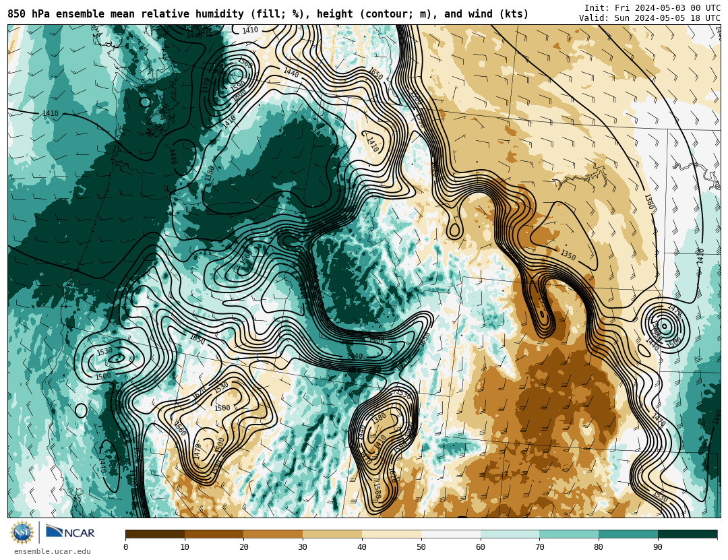
Task: Click the 1410 contour label near left edge
Action: coord(51,113)
